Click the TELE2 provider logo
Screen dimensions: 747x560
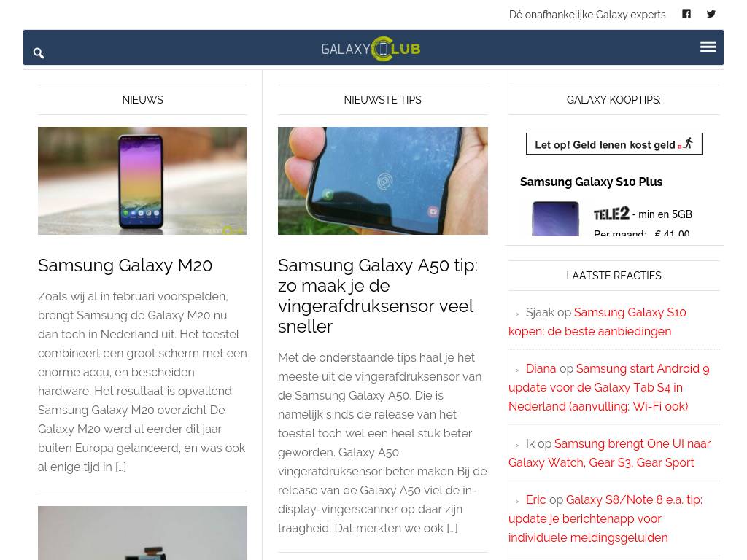pos(611,214)
